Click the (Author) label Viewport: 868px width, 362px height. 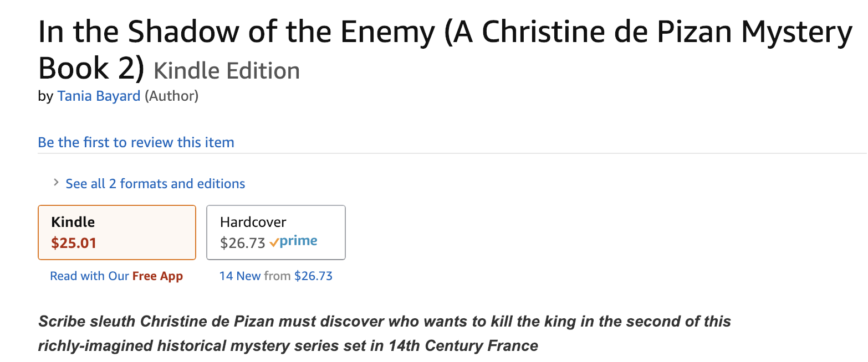(x=171, y=96)
